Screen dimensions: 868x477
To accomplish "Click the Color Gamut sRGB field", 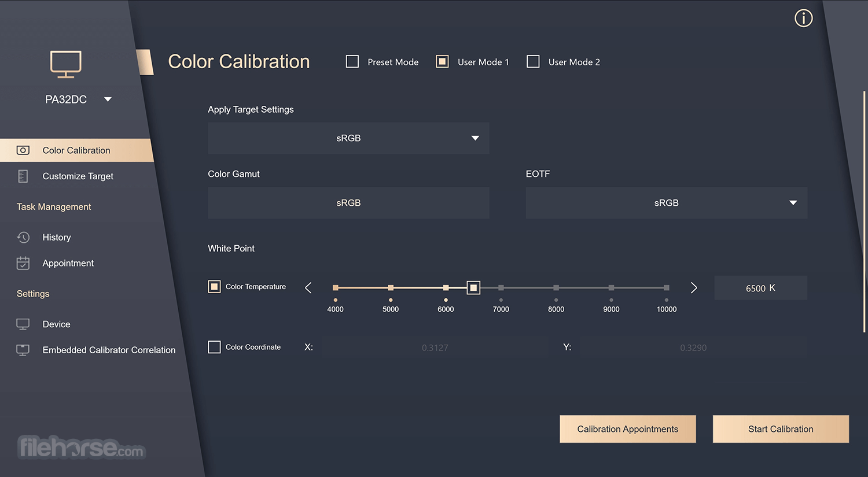I will coord(348,203).
